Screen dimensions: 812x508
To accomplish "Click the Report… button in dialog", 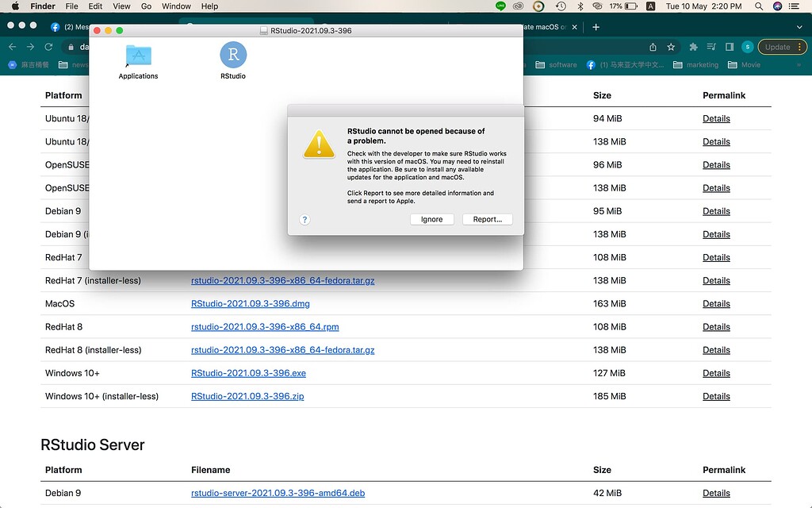I will click(x=488, y=219).
